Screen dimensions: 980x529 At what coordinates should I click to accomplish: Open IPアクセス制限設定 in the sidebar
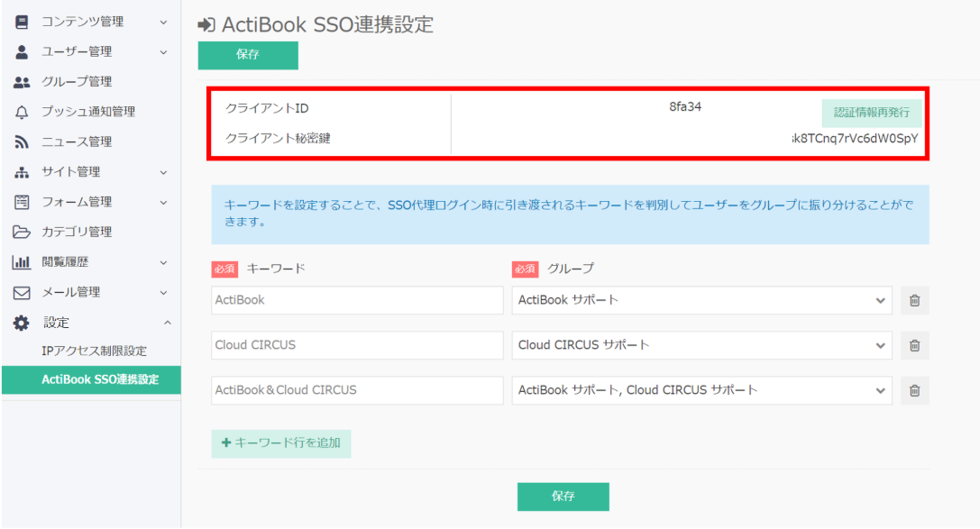94,351
